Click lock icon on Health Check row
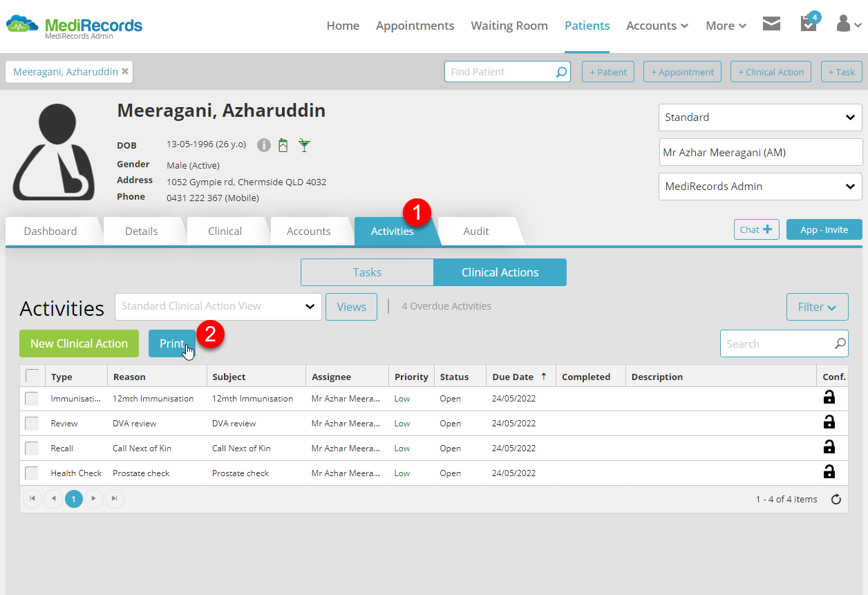 [x=829, y=472]
